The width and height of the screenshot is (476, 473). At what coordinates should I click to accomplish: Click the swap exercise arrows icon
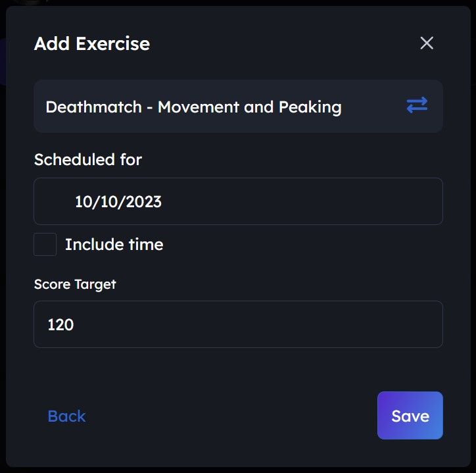pos(417,105)
